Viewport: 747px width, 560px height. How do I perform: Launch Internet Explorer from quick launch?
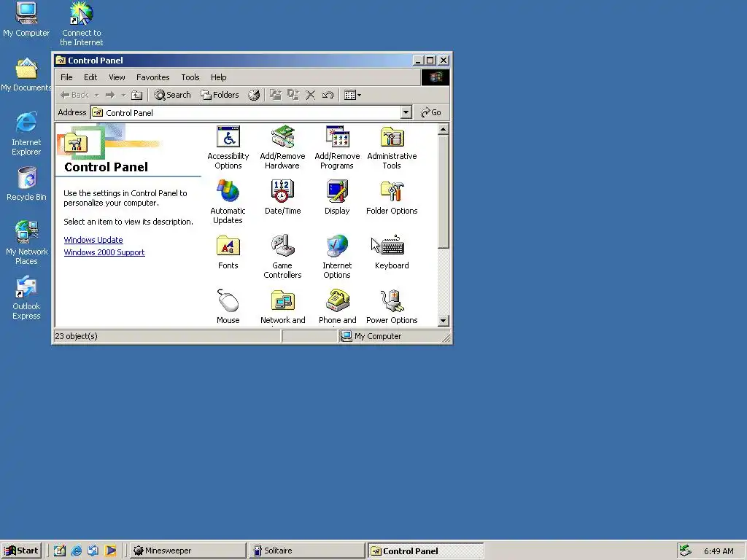click(76, 551)
